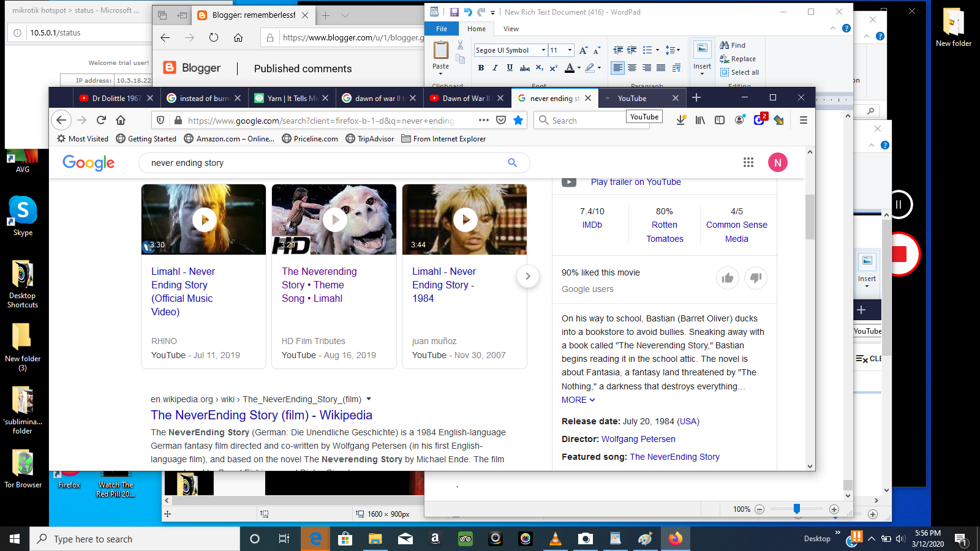Open The NeverEnding Story Wikipedia link

pyautogui.click(x=262, y=415)
